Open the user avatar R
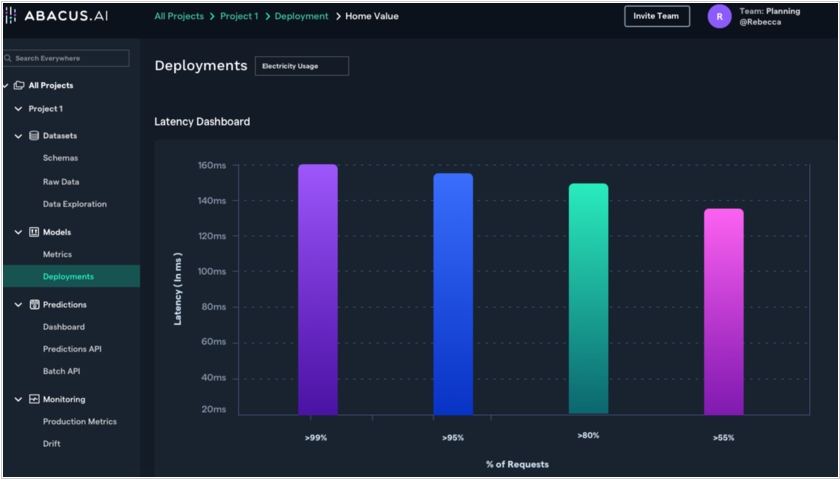This screenshot has width=840, height=479. (x=719, y=17)
